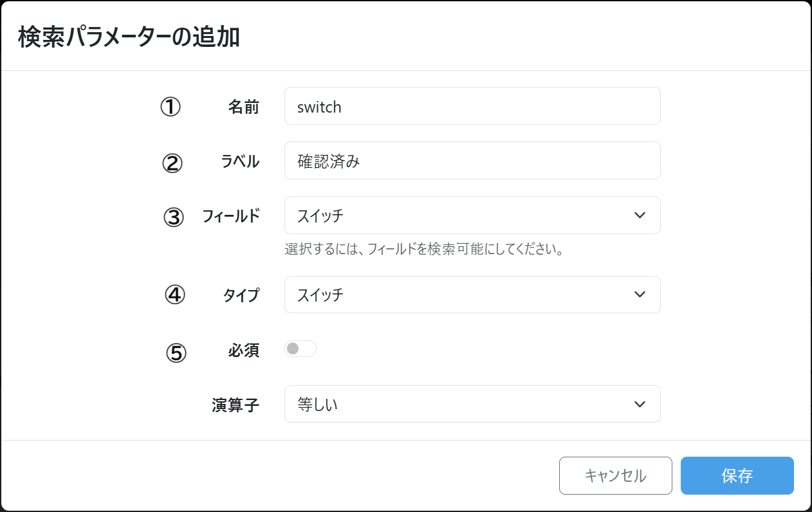
Task: Click the フィールド field label
Action: pyautogui.click(x=231, y=216)
